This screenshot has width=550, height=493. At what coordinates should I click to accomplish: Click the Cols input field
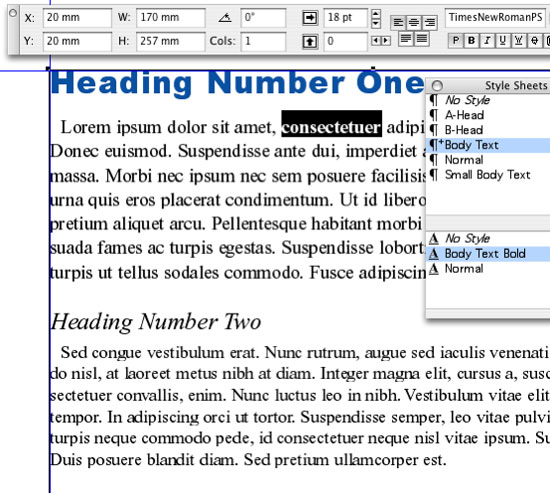(x=263, y=41)
